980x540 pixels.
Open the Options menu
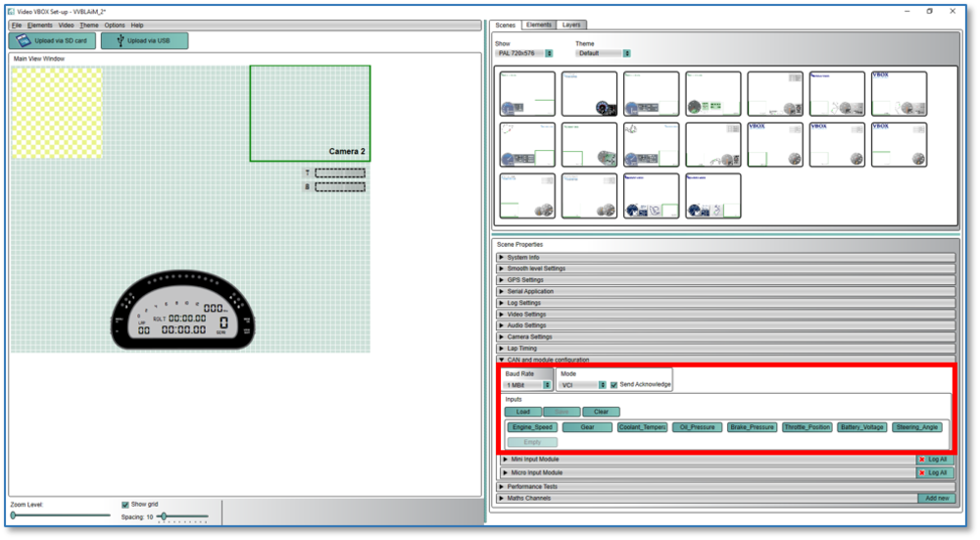click(115, 25)
